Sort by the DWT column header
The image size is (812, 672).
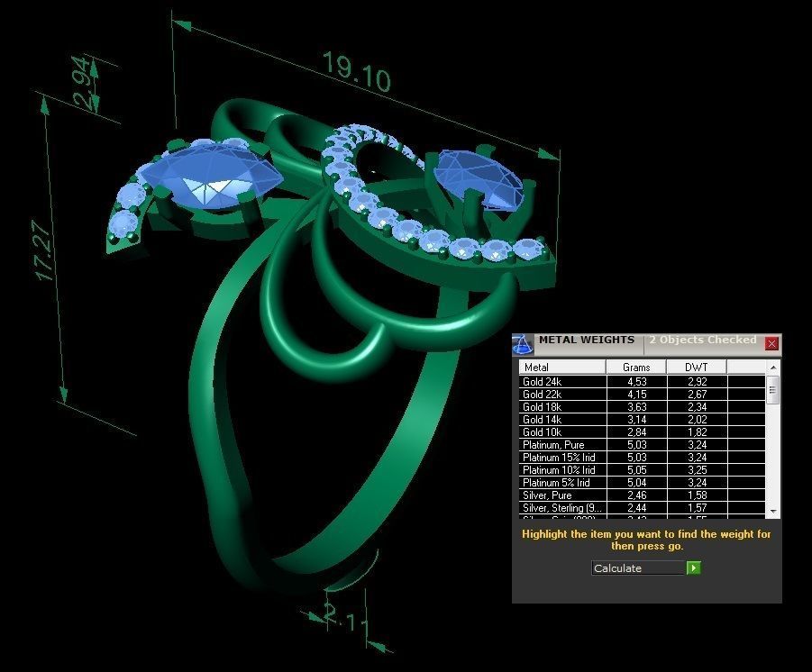tap(697, 367)
